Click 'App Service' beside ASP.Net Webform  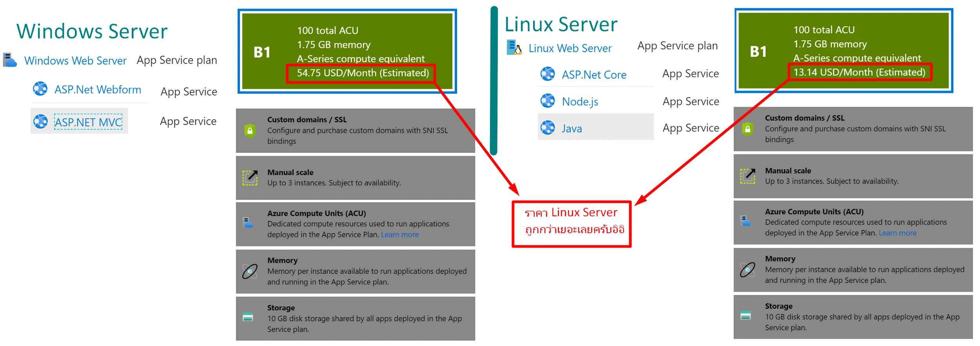point(189,92)
